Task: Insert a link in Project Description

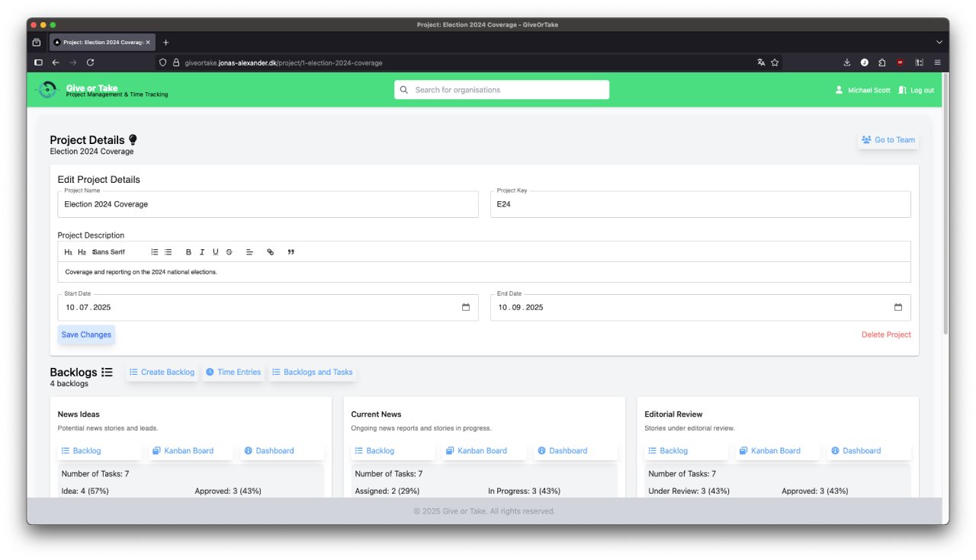Action: [x=270, y=252]
